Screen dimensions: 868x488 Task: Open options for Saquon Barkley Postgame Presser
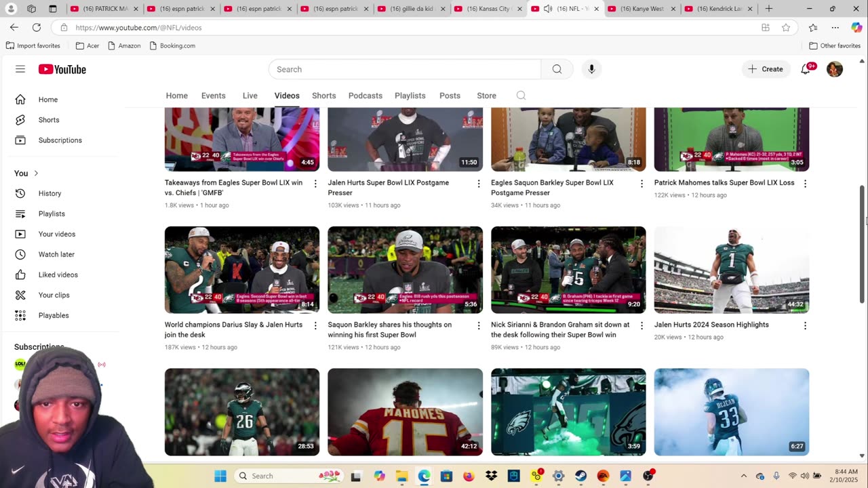(x=642, y=184)
